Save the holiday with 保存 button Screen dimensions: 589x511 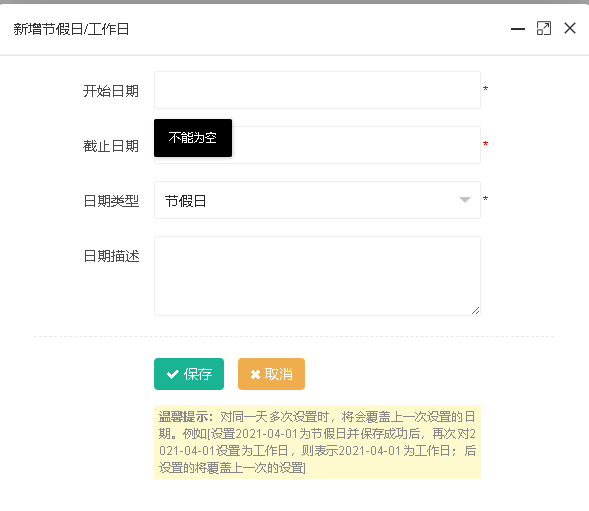coord(189,374)
